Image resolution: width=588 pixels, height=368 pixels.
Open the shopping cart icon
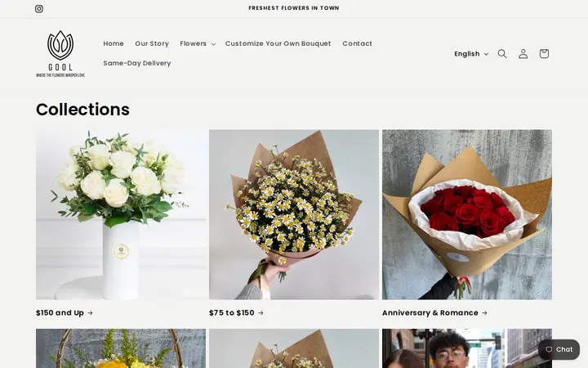(544, 54)
